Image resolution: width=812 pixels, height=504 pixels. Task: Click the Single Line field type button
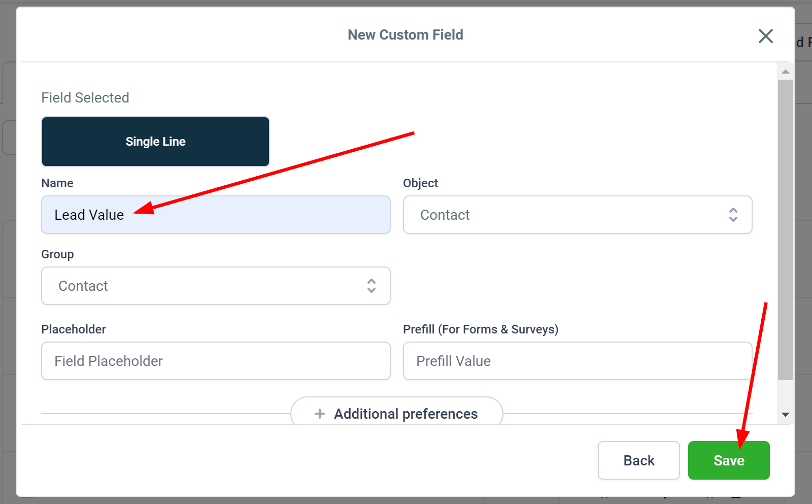pyautogui.click(x=155, y=142)
